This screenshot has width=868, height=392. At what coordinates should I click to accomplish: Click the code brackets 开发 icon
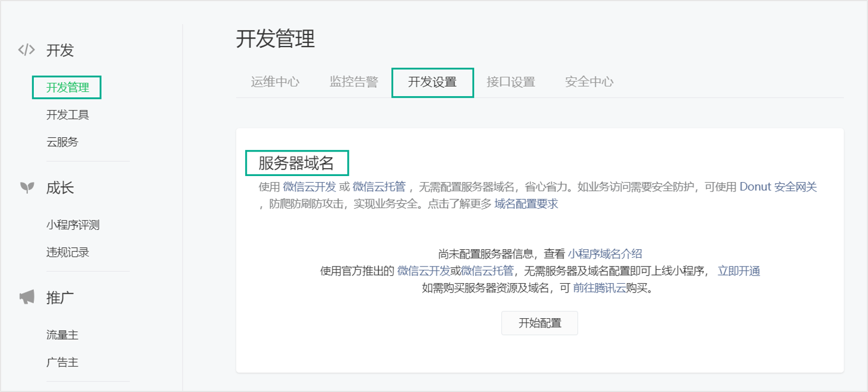pyautogui.click(x=27, y=50)
